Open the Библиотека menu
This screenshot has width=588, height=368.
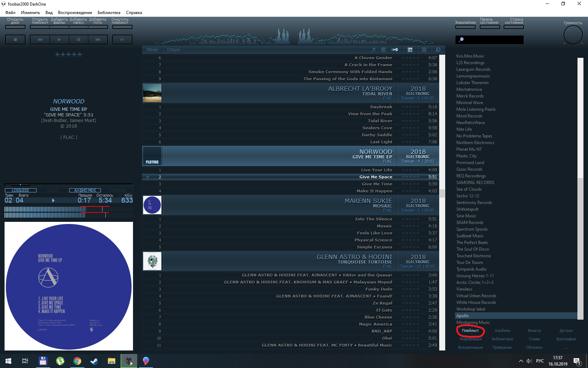pyautogui.click(x=109, y=13)
